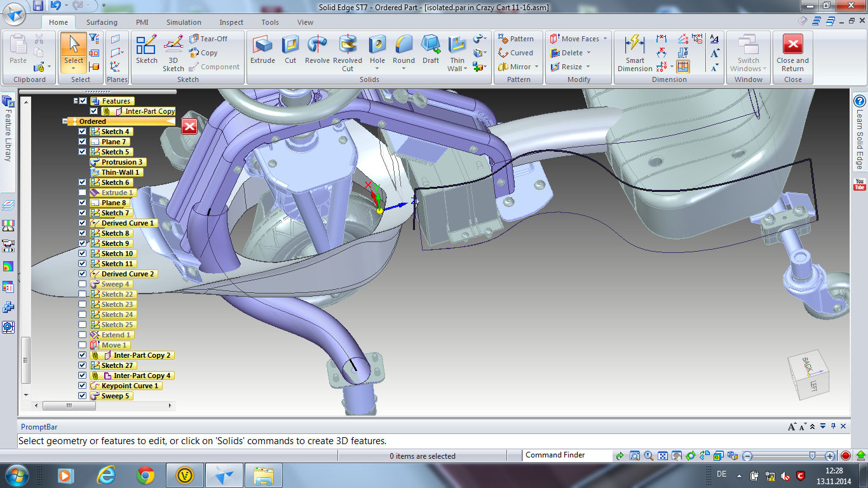This screenshot has height=488, width=868.
Task: Select the Extrude tool
Action: 262,50
